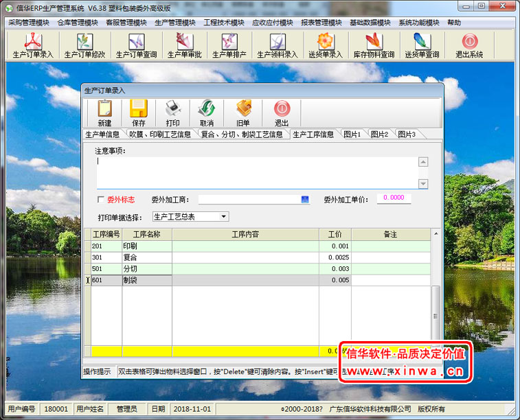This screenshot has height=420, width=520.
Task: Click the 生产订单录入 toolbar icon
Action: [x=33, y=45]
